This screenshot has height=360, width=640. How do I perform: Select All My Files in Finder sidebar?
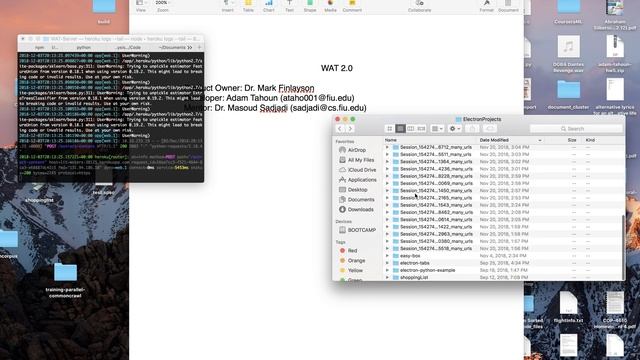click(x=360, y=160)
